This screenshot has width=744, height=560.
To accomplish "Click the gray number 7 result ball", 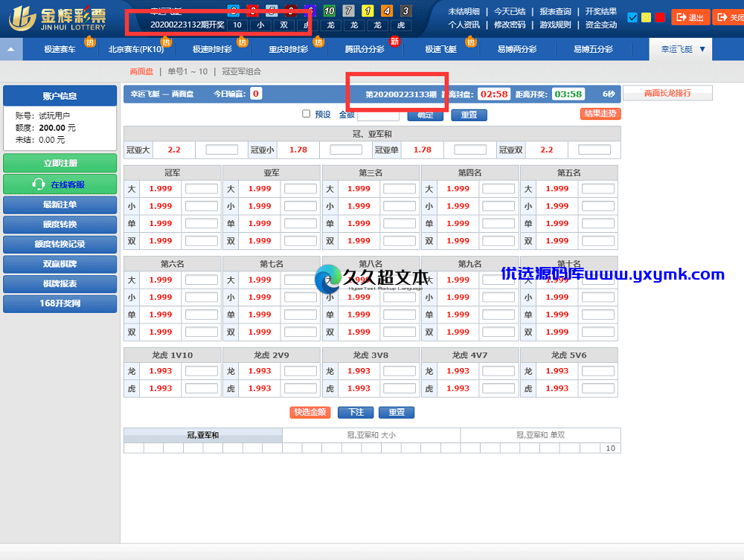I will (x=348, y=10).
